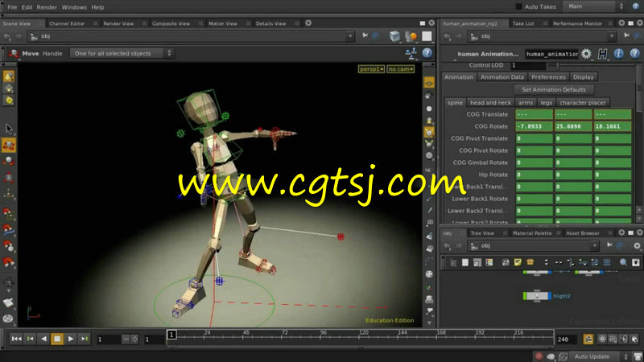Screen dimensions: 644x362
Task: Switch to Channel Editor tab
Action: (x=67, y=23)
